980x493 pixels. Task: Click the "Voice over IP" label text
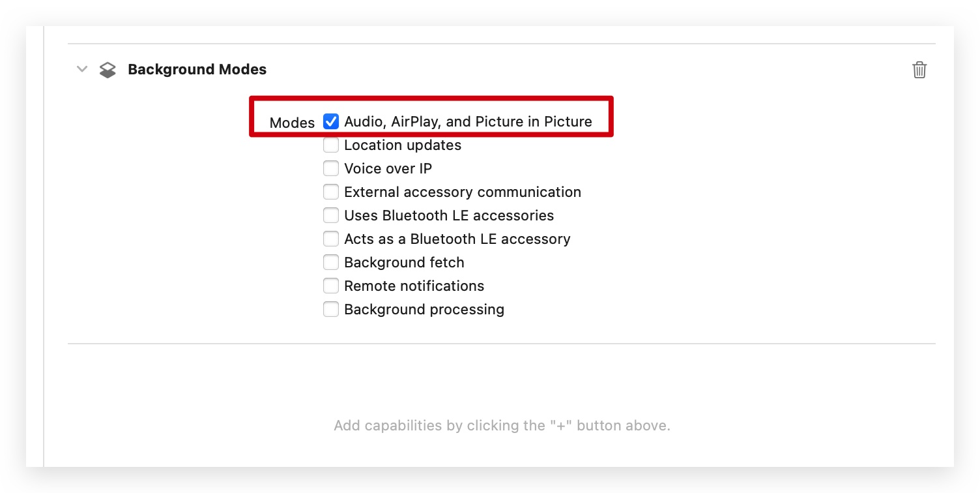(388, 168)
